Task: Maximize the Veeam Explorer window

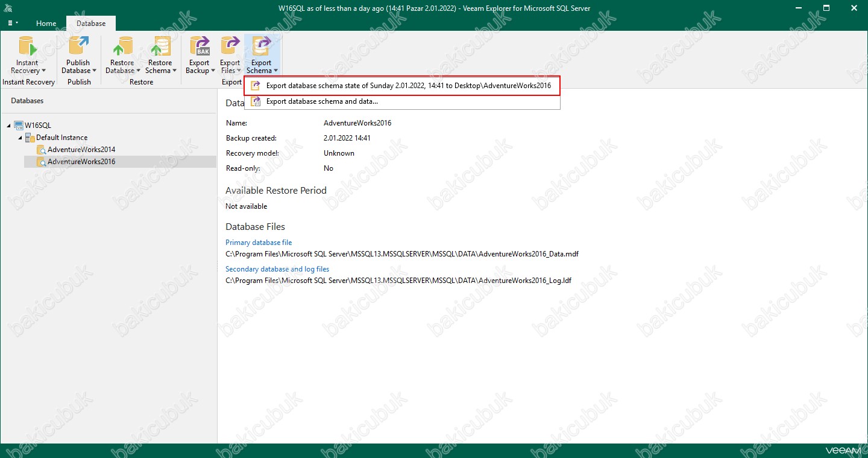Action: pyautogui.click(x=826, y=8)
